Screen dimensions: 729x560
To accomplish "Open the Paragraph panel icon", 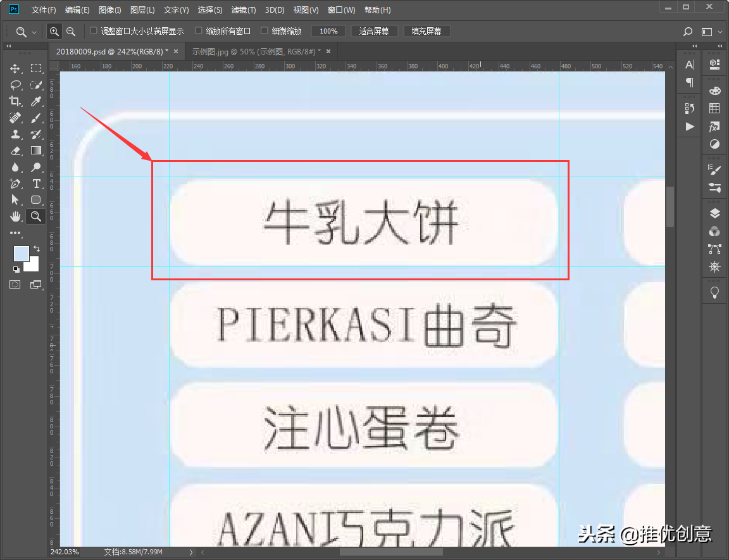I will tap(690, 82).
